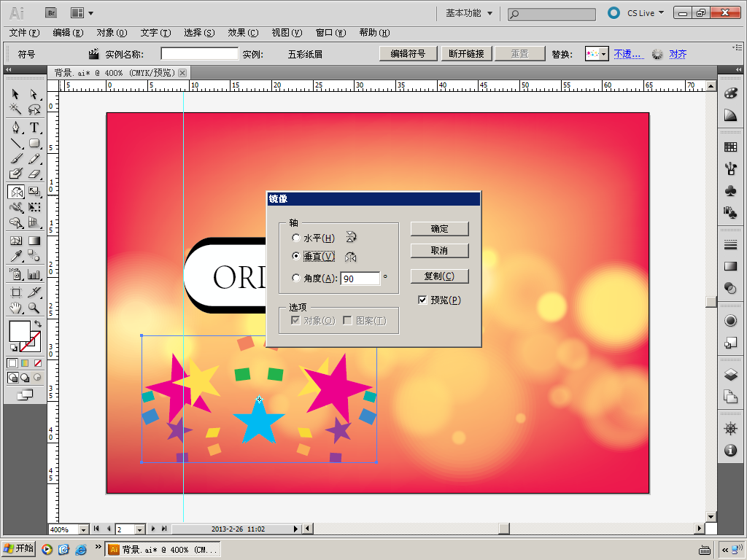Open the workspace switcher 基本功能 dropdown
Image resolution: width=747 pixels, height=560 pixels.
pyautogui.click(x=469, y=13)
